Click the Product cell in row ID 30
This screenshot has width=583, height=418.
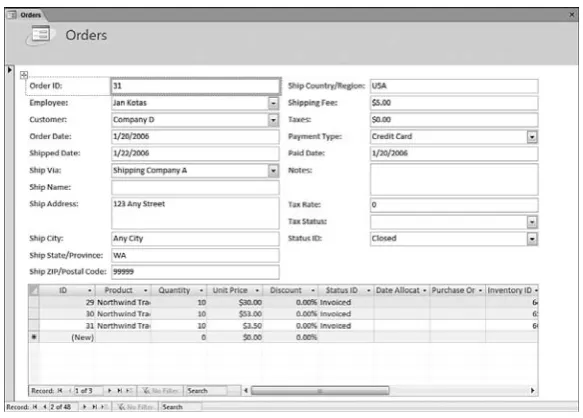123,314
